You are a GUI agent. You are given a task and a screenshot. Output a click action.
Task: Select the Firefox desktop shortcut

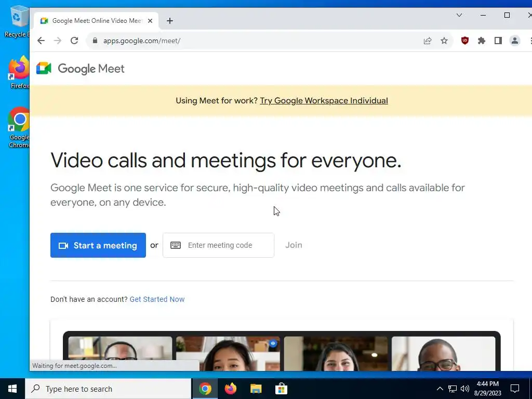(19, 73)
